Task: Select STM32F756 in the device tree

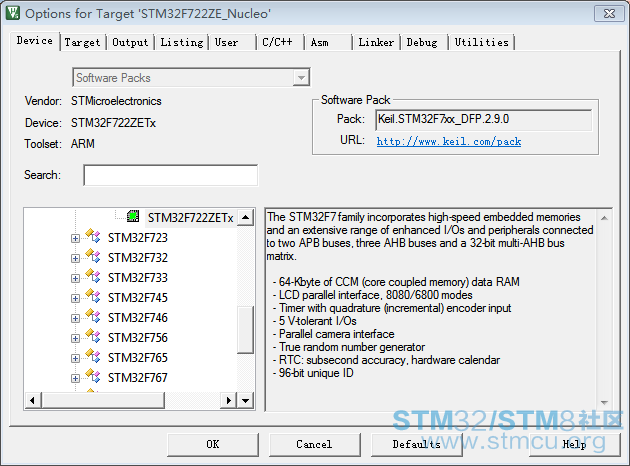Action: 138,338
